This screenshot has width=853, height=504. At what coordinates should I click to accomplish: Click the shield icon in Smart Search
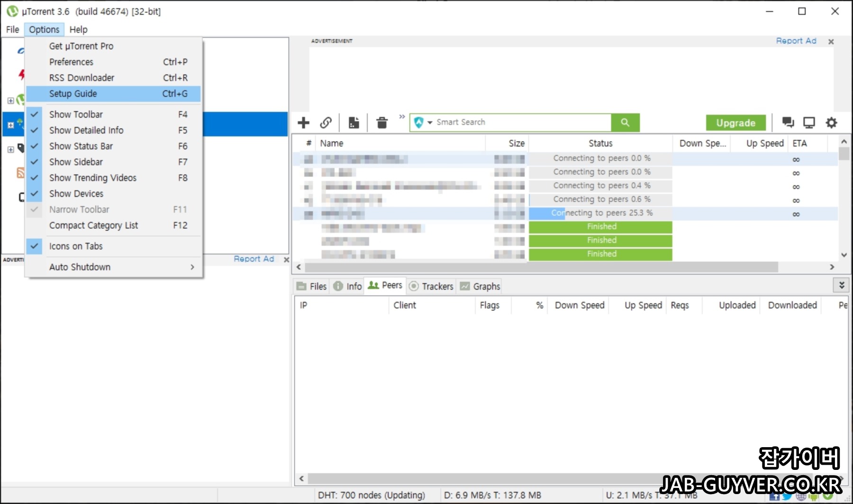(x=419, y=123)
